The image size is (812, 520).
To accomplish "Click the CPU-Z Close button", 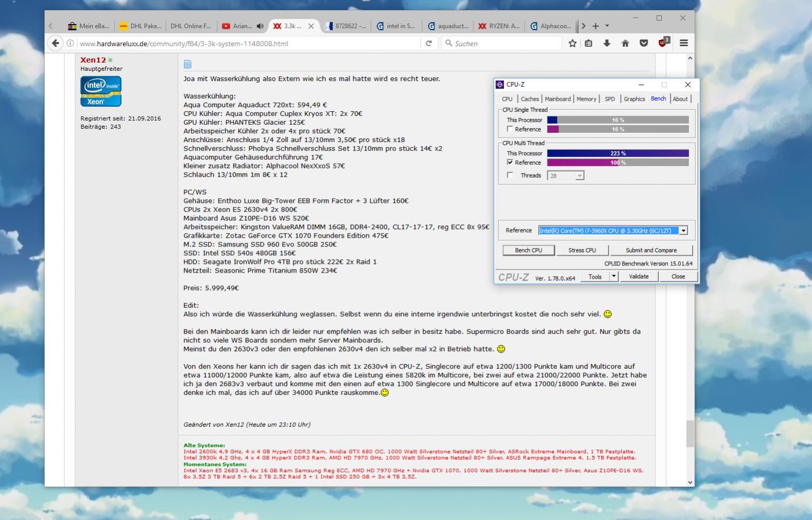I will tap(678, 277).
